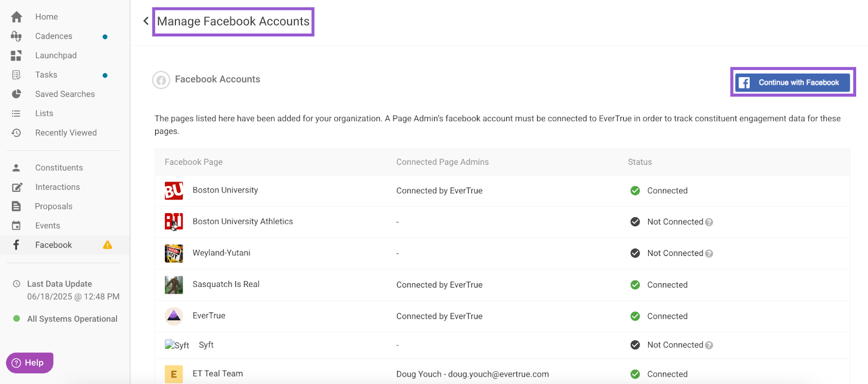
Task: Click Connected status in ET Teal Team row
Action: pyautogui.click(x=667, y=374)
